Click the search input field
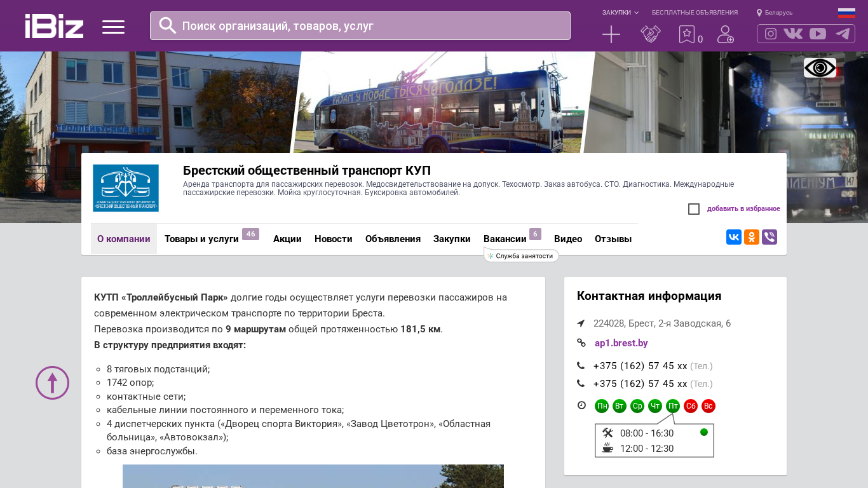Screen dimensions: 868x488 click(x=360, y=25)
